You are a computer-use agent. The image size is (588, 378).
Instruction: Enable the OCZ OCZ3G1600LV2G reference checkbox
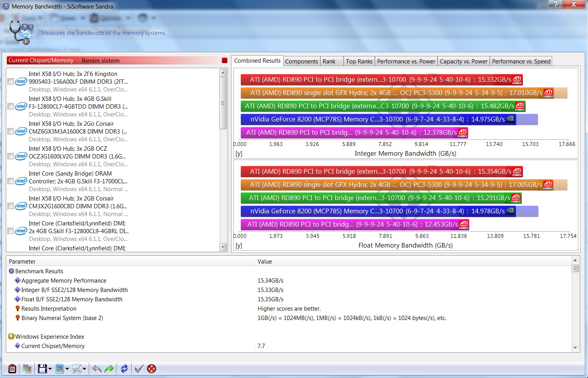[x=11, y=156]
